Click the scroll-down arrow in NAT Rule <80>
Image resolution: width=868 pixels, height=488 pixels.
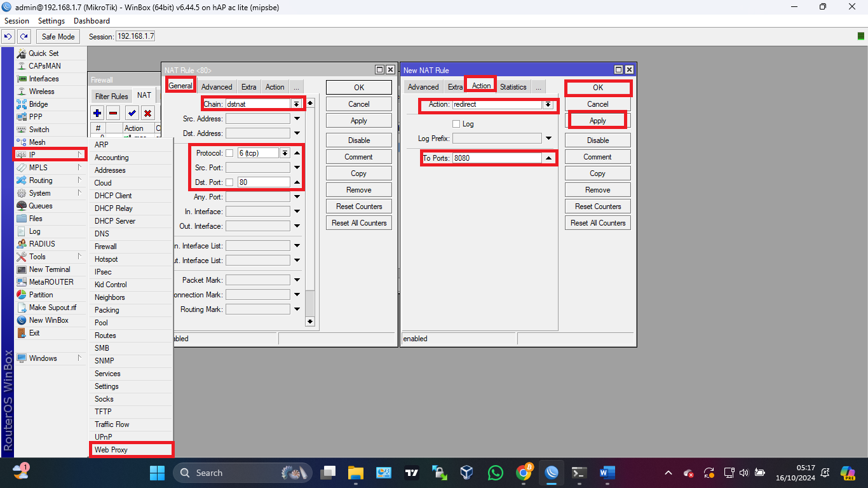point(310,322)
